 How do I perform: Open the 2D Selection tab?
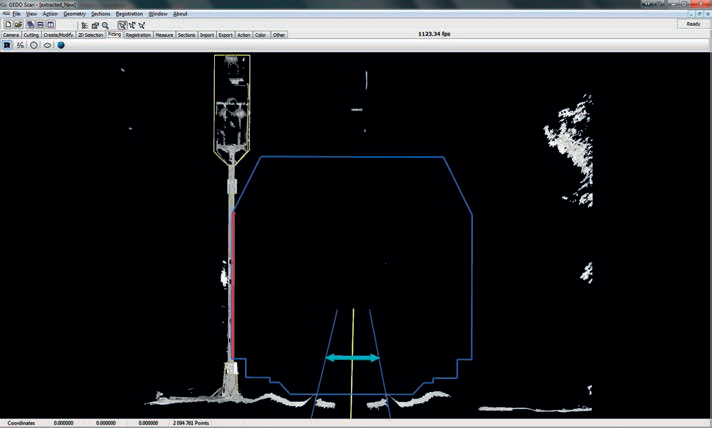[x=90, y=35]
